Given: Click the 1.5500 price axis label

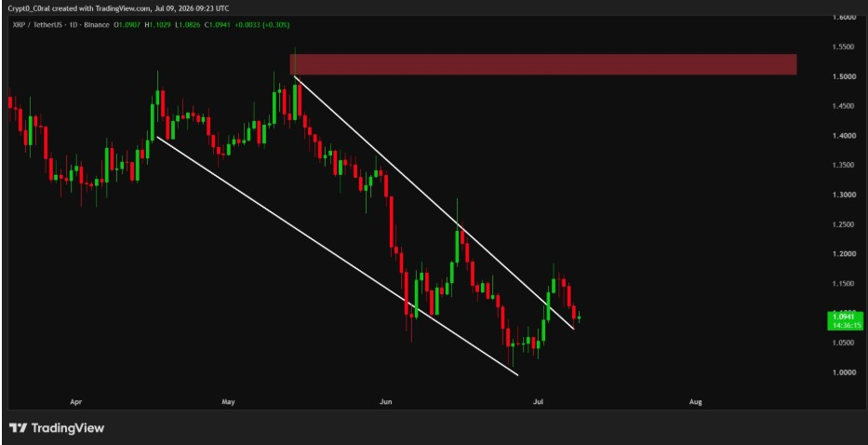Looking at the screenshot, I should (x=845, y=47).
